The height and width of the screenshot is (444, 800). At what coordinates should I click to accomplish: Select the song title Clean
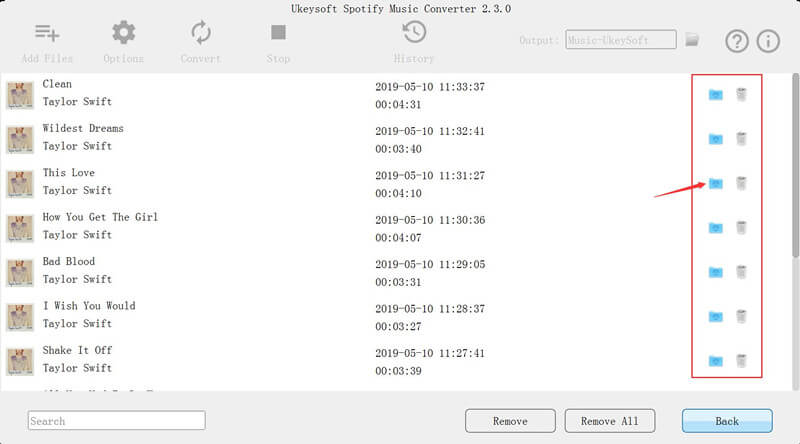tap(57, 84)
